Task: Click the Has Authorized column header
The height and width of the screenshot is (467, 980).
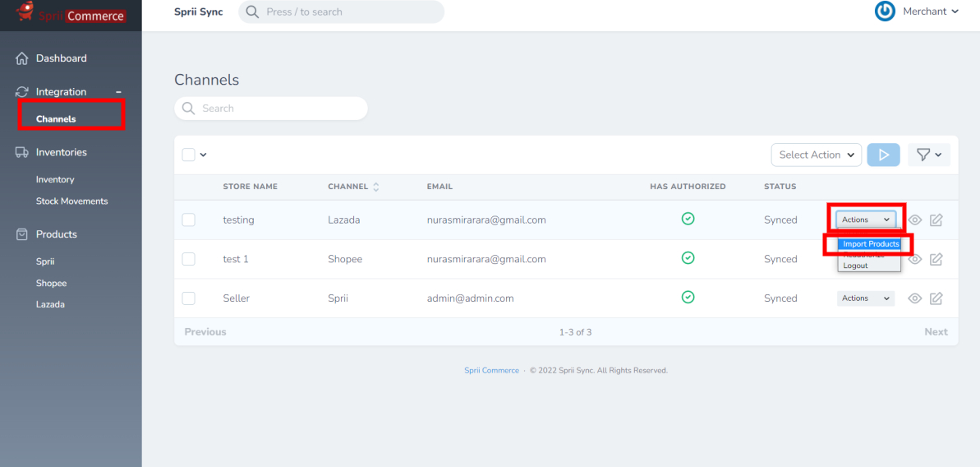Action: 688,187
